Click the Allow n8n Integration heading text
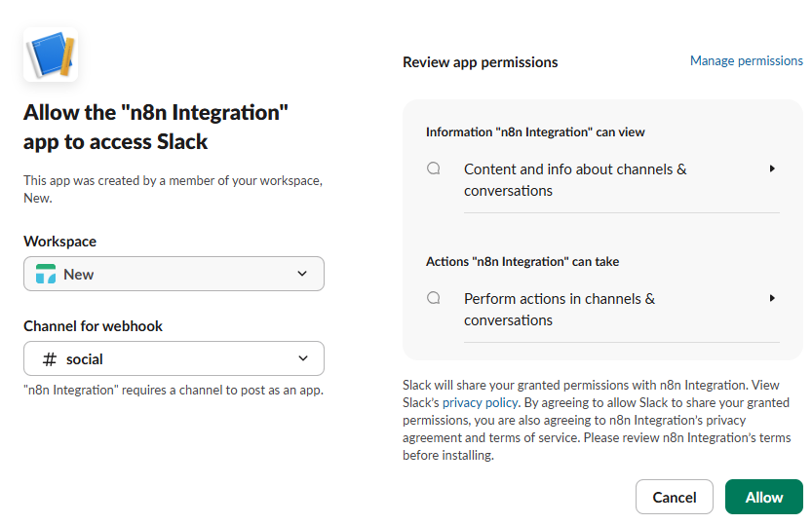The image size is (812, 524). click(x=156, y=128)
